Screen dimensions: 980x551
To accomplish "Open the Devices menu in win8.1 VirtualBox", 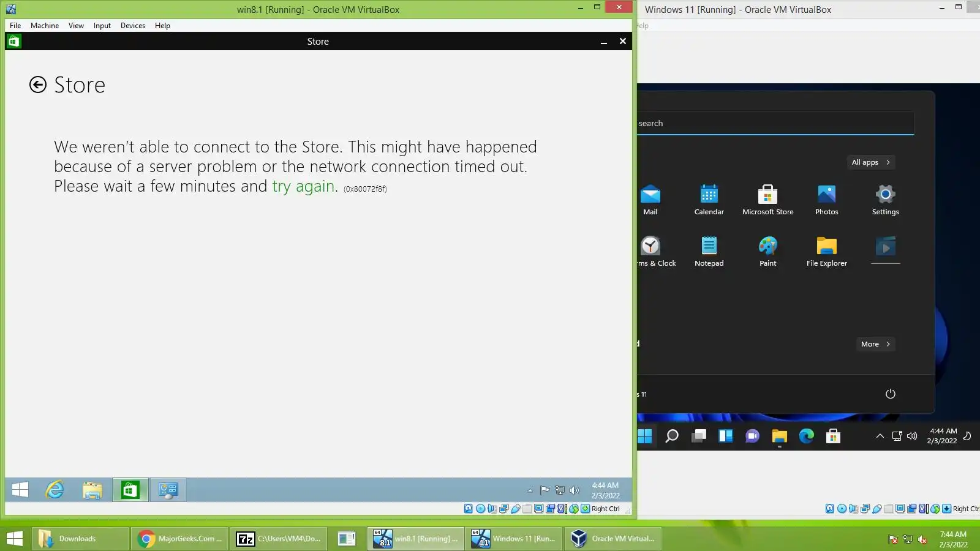I will 133,26.
